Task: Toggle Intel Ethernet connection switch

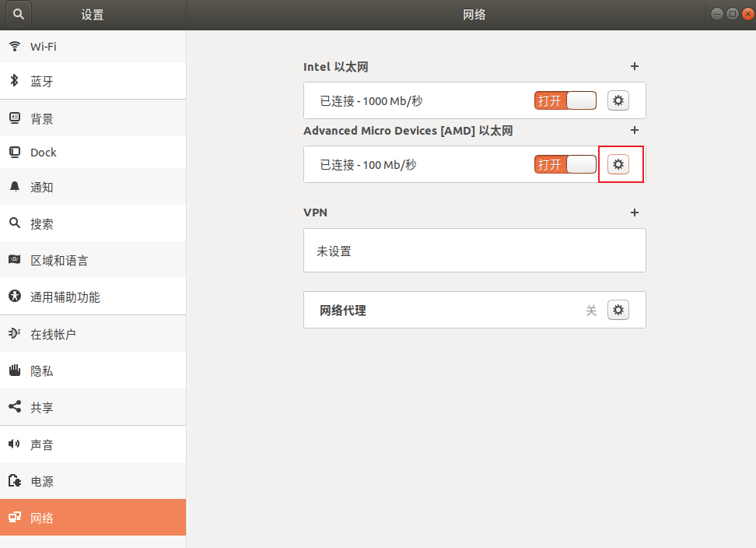Action: [x=565, y=100]
